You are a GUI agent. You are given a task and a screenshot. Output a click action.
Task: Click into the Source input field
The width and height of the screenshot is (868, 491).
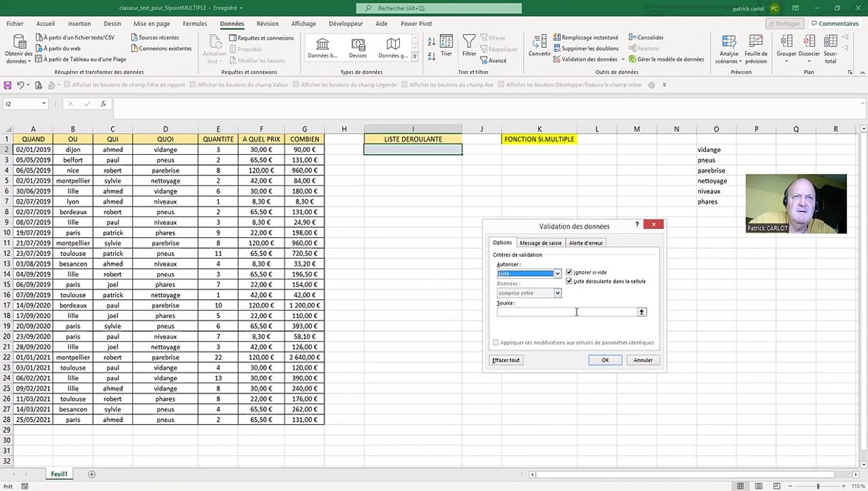(567, 312)
